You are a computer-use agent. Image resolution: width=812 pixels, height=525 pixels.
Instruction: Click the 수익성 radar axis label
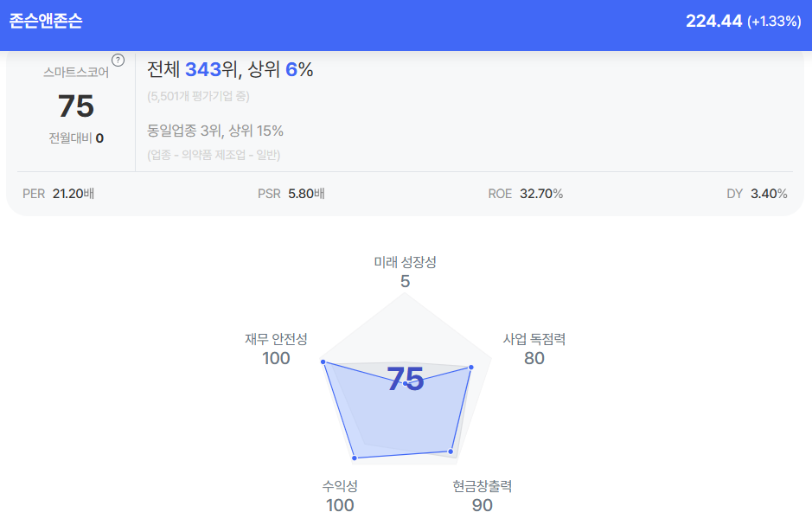[x=340, y=486]
